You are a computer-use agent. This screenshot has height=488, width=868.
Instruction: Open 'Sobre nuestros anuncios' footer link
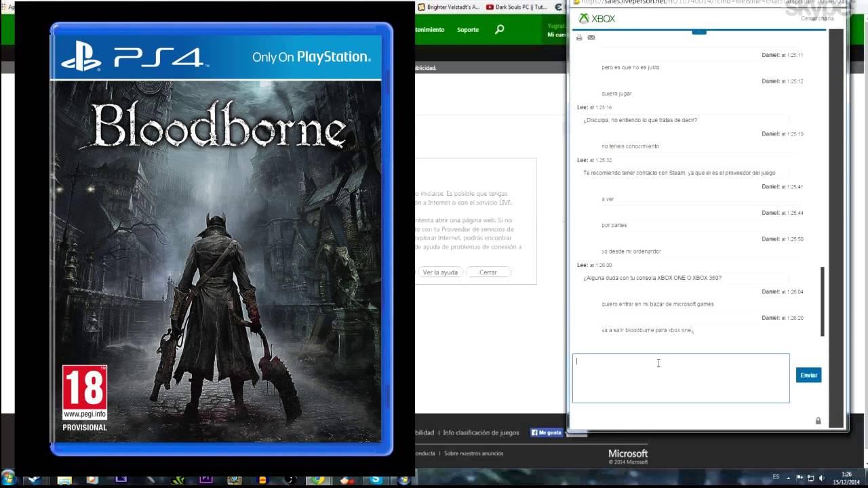coord(475,453)
